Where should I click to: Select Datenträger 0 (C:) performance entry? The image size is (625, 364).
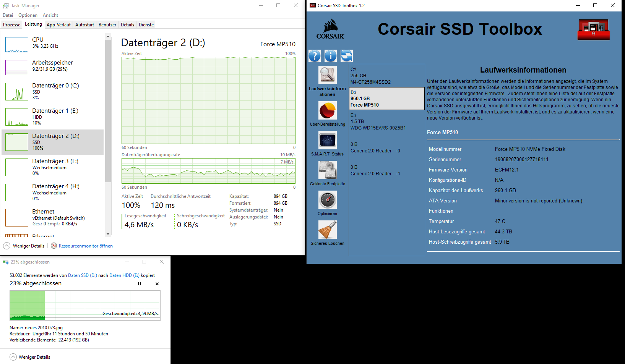[53, 92]
